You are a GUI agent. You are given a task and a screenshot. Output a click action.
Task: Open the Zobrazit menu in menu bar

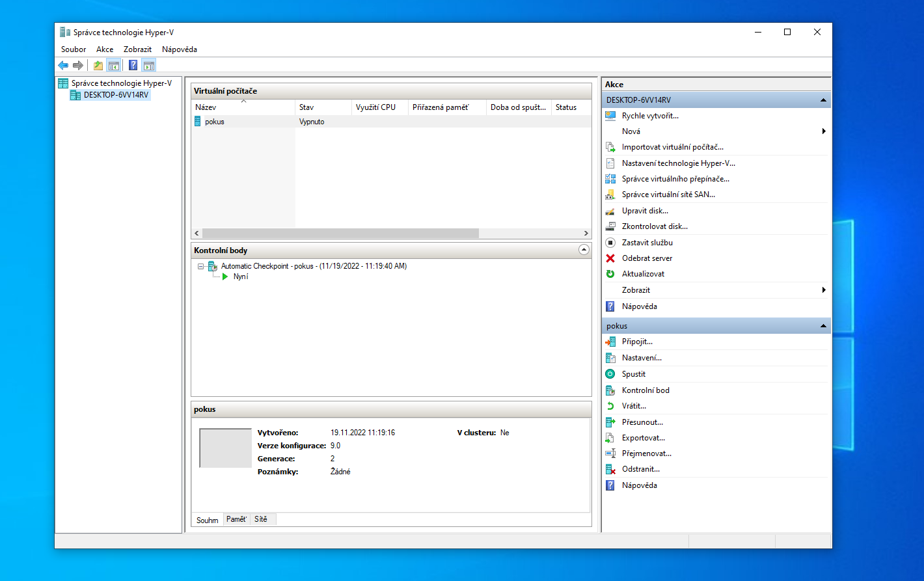[x=137, y=49]
